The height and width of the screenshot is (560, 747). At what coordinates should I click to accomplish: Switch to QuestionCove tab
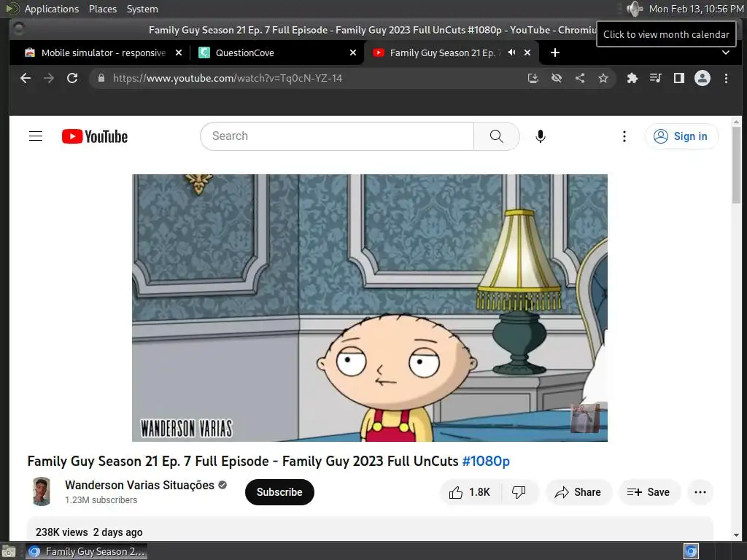(x=278, y=52)
